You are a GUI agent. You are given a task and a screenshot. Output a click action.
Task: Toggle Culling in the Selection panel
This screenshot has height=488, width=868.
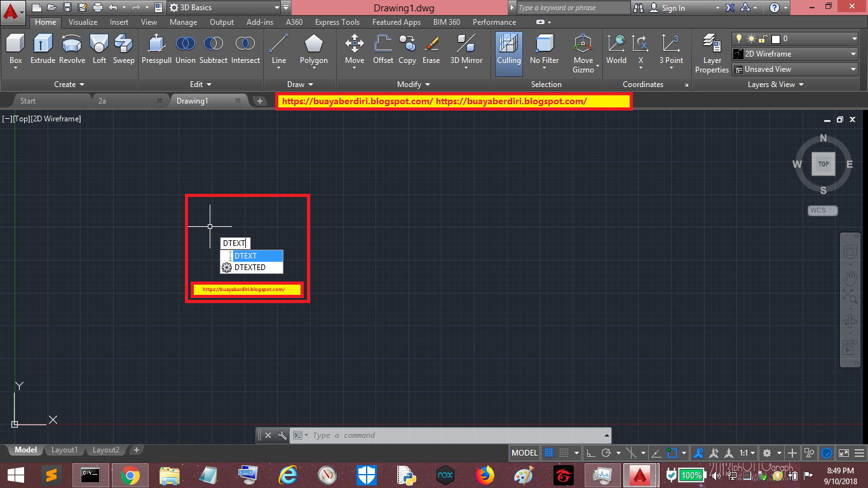(x=508, y=51)
